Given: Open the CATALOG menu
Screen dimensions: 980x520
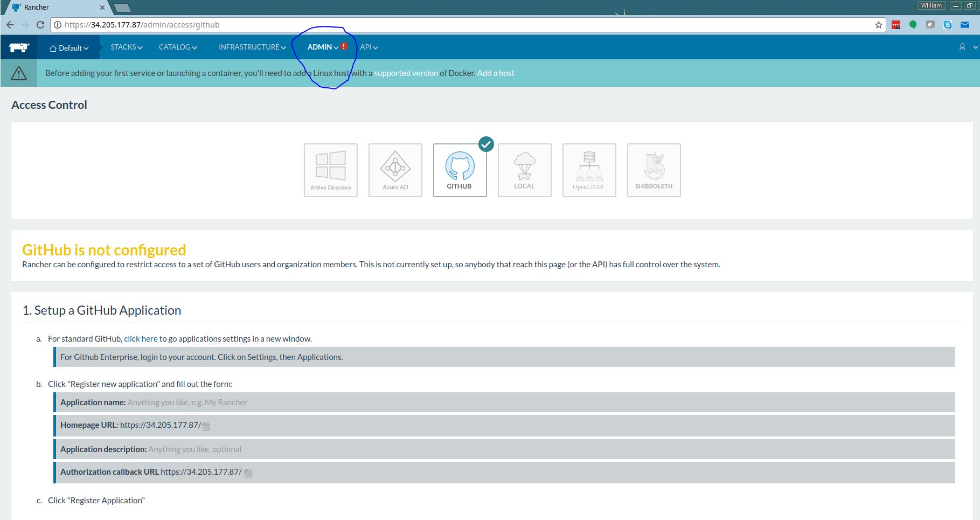Looking at the screenshot, I should 178,47.
